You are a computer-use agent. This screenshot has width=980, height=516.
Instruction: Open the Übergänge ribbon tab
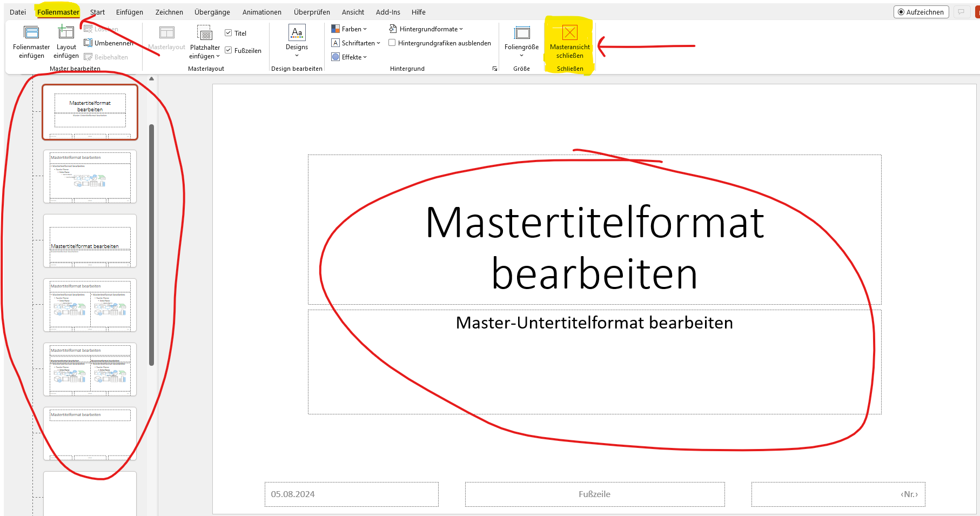[212, 12]
